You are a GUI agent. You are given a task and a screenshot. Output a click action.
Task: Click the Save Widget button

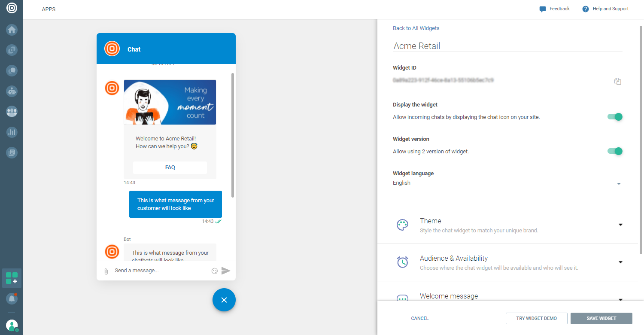pyautogui.click(x=601, y=318)
